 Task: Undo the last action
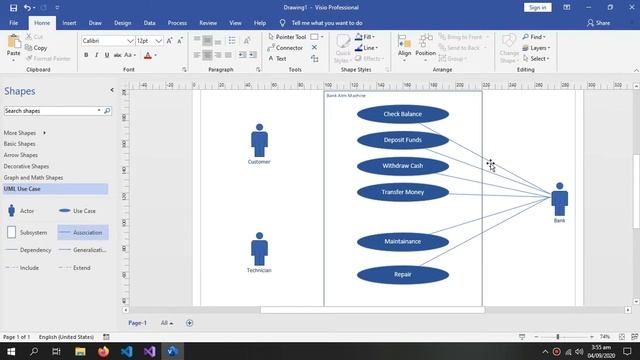coord(27,8)
